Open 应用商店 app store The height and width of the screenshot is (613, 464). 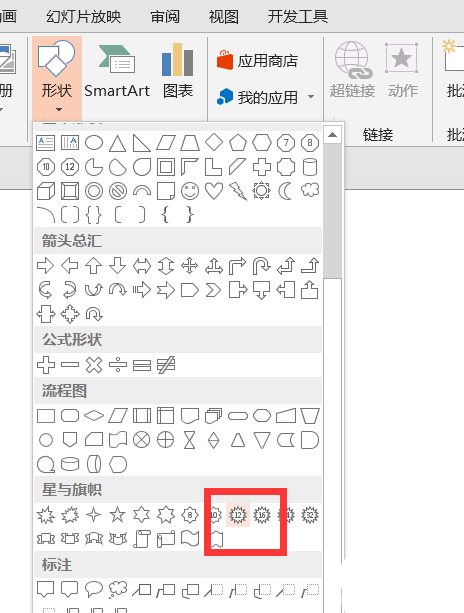(x=257, y=61)
